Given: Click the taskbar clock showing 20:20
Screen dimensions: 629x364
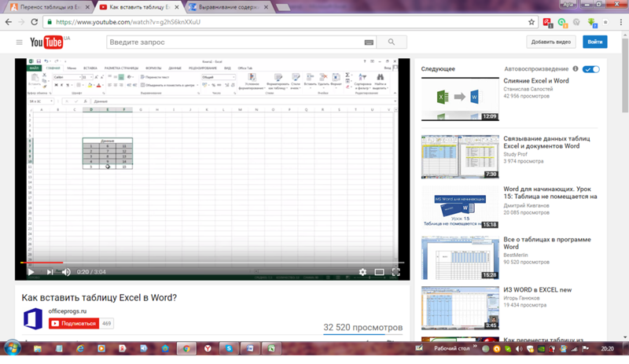Looking at the screenshot, I should [607, 349].
